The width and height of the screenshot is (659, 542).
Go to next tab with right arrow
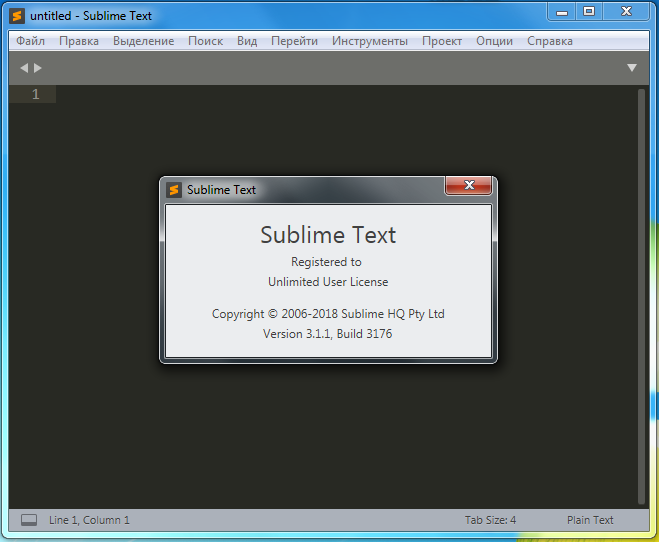click(x=38, y=68)
